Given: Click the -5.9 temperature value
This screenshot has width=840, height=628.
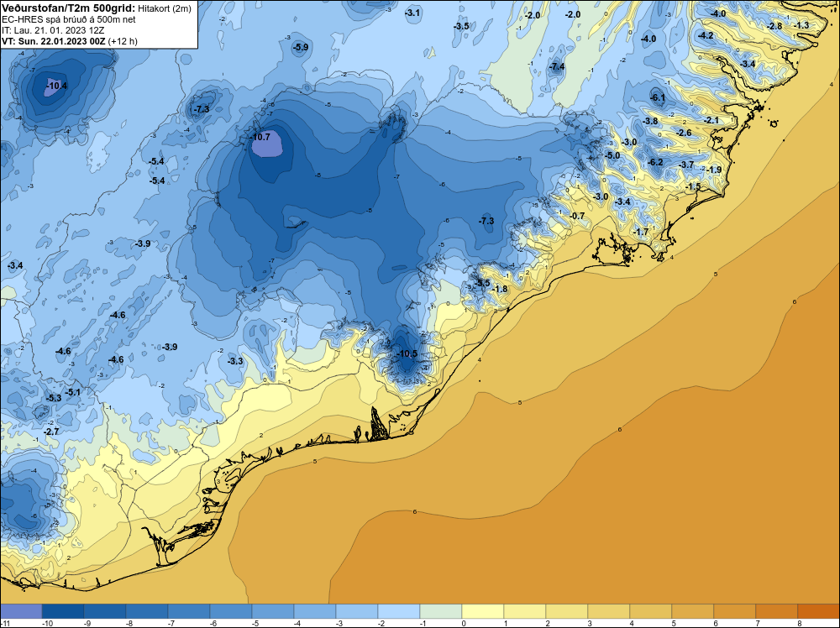Looking at the screenshot, I should pyautogui.click(x=301, y=47).
